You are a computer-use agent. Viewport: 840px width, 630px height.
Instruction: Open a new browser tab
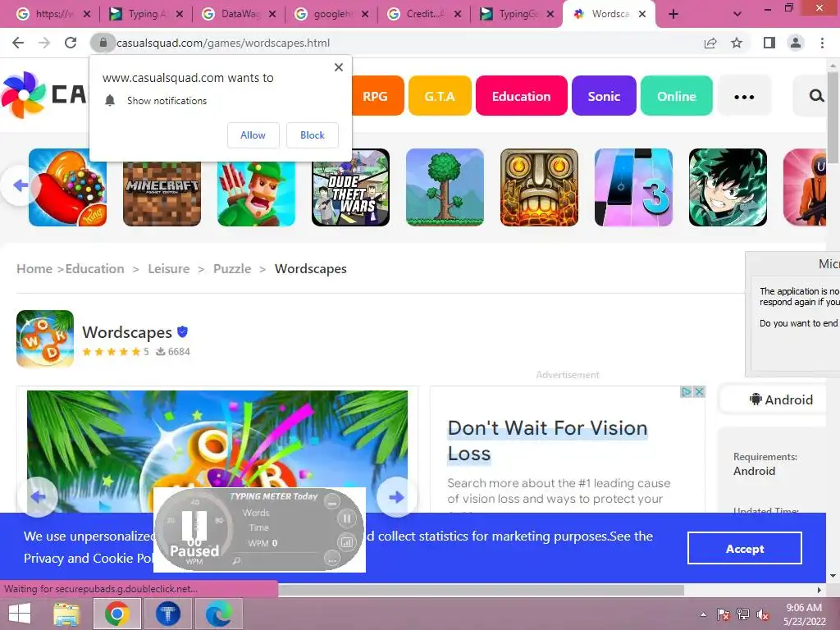[x=673, y=15]
